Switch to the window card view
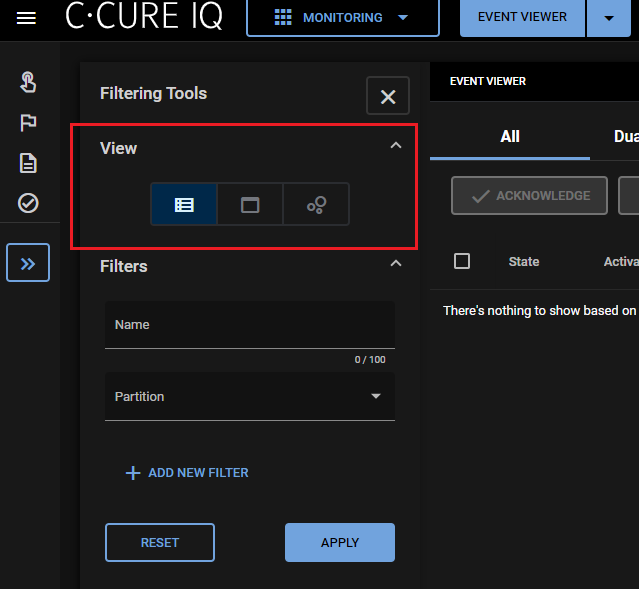The width and height of the screenshot is (639, 589). pyautogui.click(x=250, y=205)
